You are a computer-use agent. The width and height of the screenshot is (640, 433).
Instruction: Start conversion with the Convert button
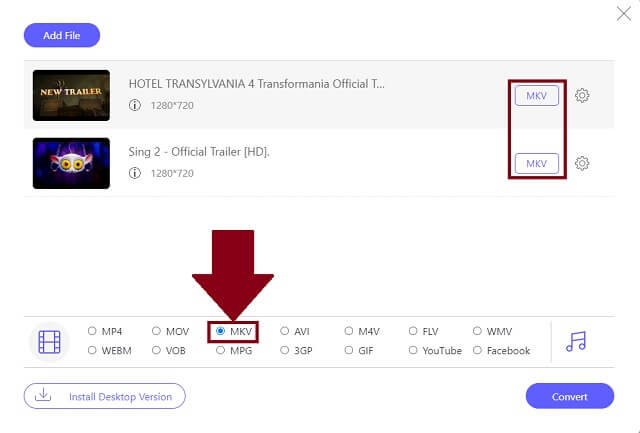coord(569,396)
